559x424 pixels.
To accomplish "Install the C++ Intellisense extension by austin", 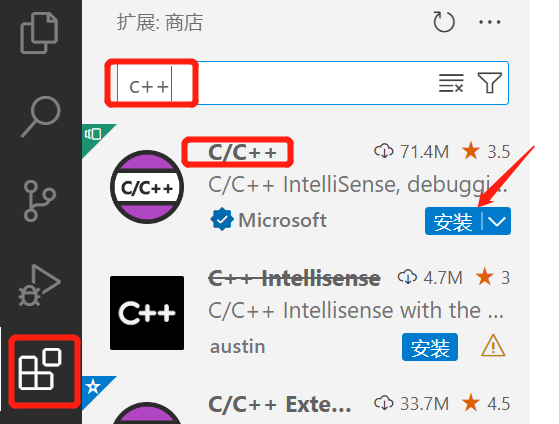I will coord(430,347).
